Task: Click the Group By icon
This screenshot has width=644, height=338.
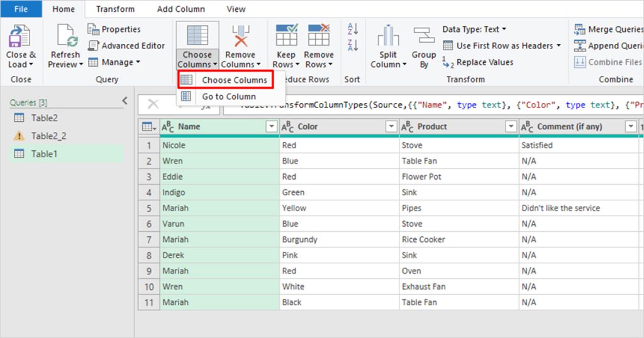Action: (x=424, y=36)
